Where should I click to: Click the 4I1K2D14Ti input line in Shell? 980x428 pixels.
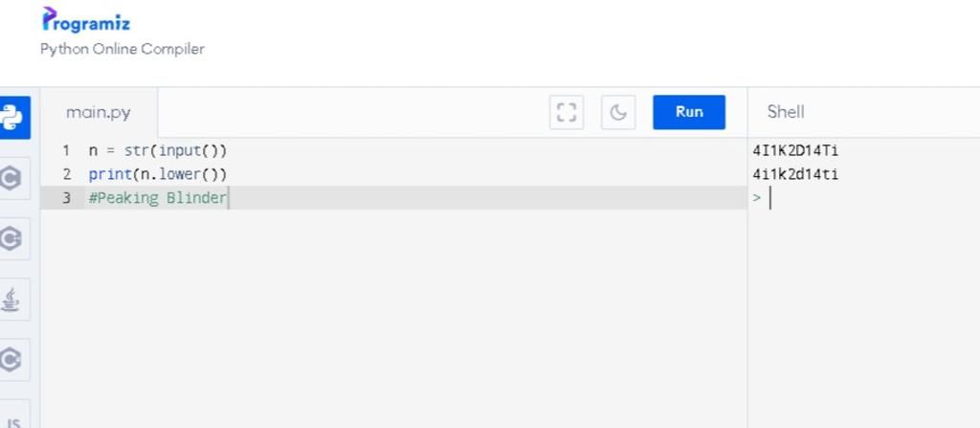tap(795, 150)
